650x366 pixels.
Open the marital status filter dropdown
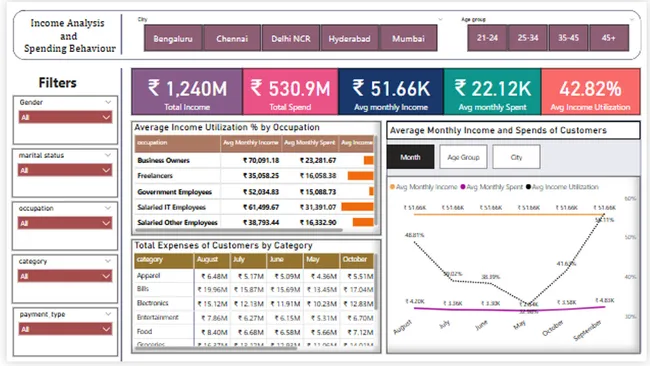(65, 170)
